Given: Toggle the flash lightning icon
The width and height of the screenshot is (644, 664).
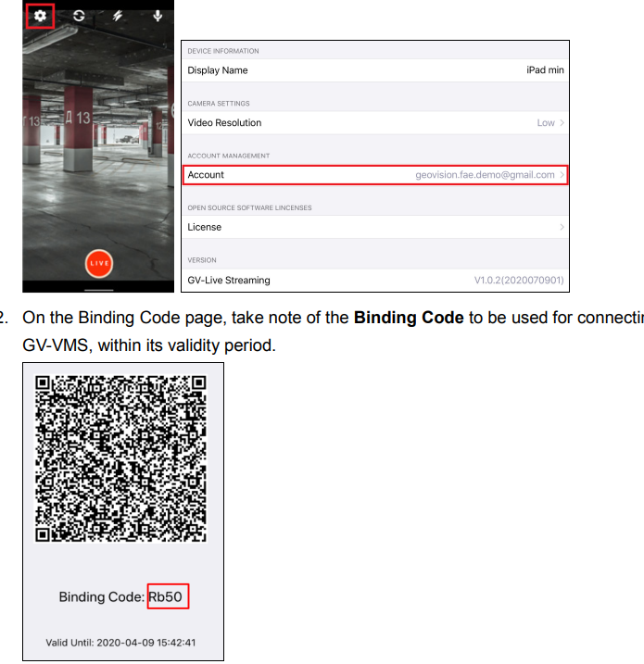Looking at the screenshot, I should point(118,16).
